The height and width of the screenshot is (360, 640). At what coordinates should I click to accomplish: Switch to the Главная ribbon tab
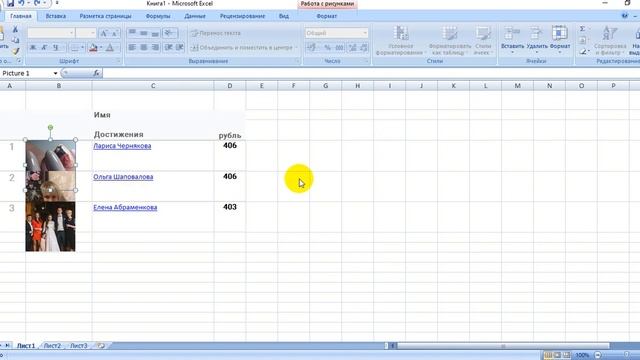pos(21,16)
